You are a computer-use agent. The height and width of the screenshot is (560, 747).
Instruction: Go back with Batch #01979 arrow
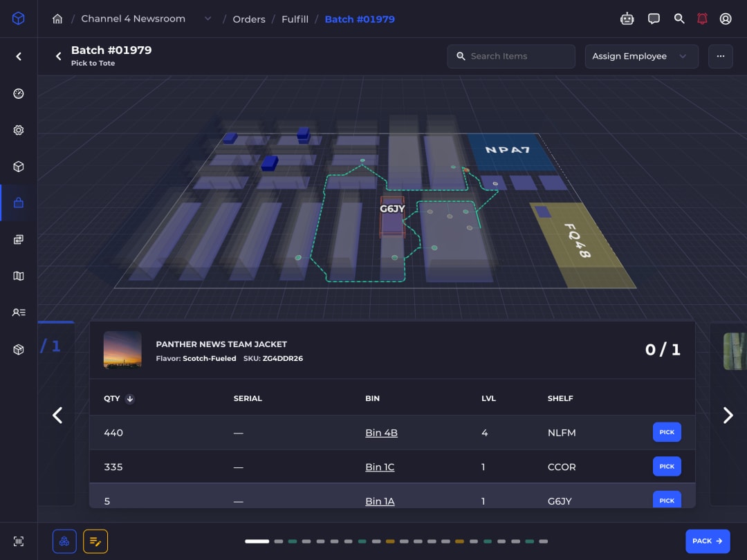(x=59, y=56)
